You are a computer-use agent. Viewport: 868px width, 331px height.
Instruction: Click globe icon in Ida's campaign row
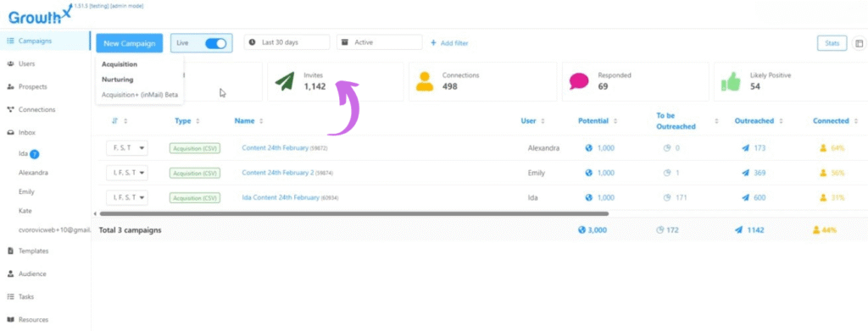(x=589, y=197)
